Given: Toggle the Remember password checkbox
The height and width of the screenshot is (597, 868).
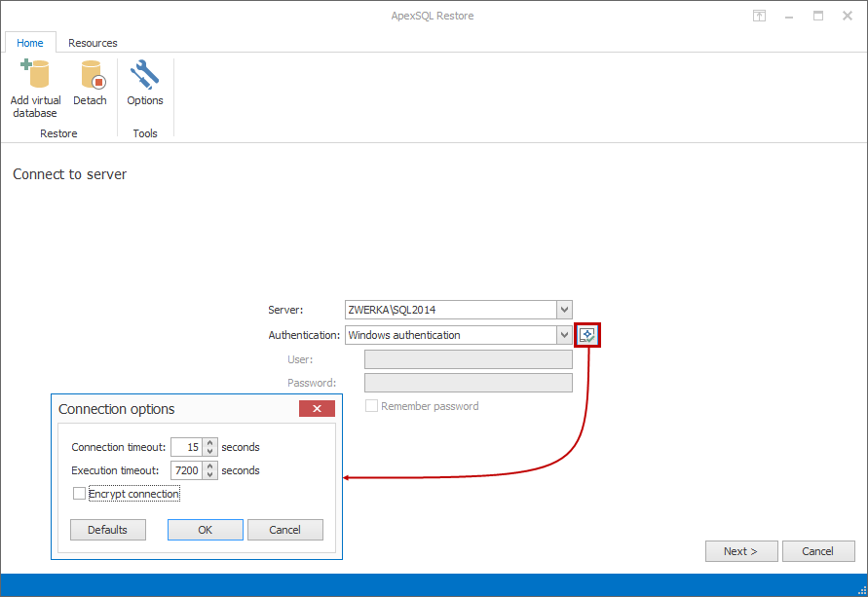Looking at the screenshot, I should 371,405.
